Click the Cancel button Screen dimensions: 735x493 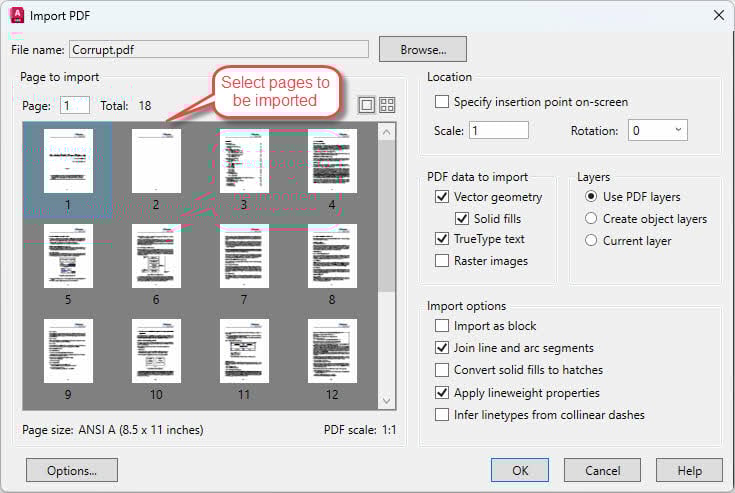602,470
